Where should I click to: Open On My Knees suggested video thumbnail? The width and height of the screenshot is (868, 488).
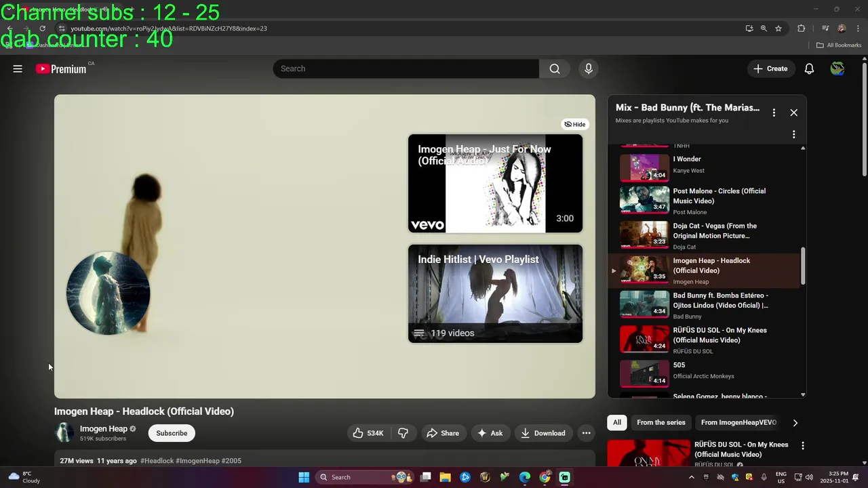(x=648, y=453)
